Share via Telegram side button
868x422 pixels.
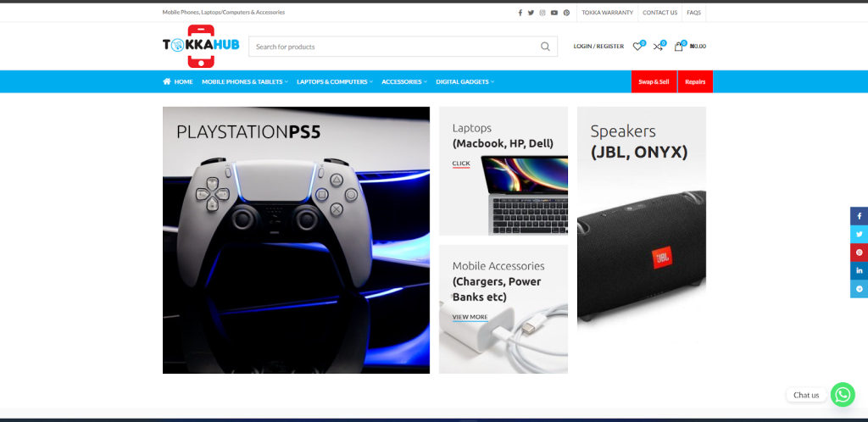tap(859, 289)
